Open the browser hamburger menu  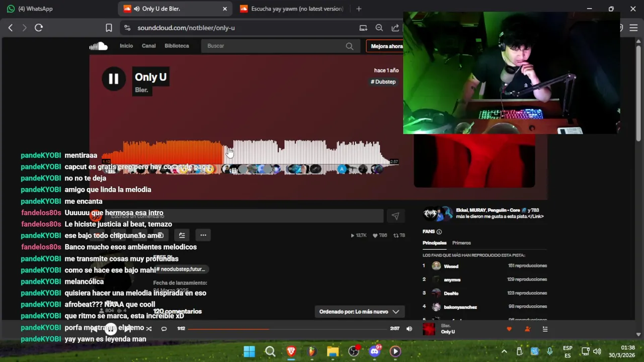633,28
